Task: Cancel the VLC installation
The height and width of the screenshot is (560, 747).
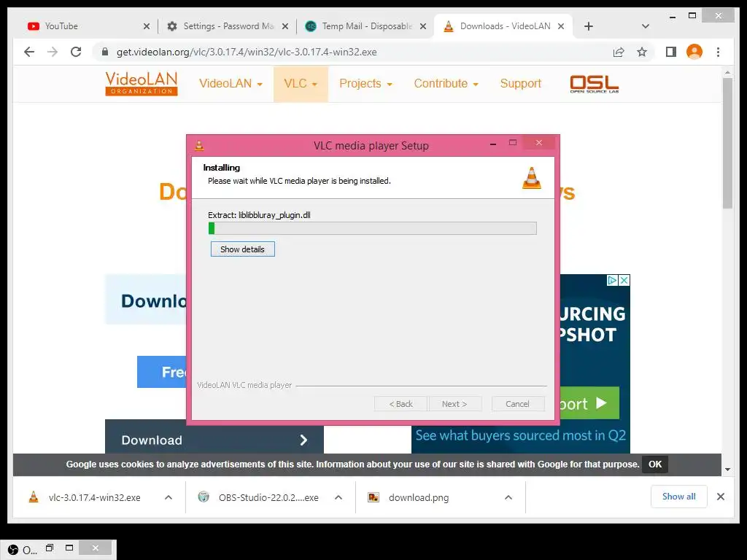Action: pyautogui.click(x=517, y=404)
